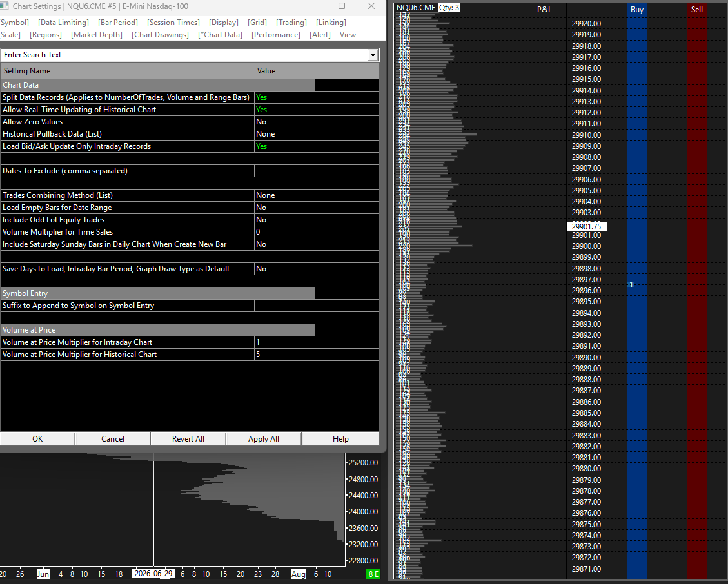
Task: Click the Revert All button
Action: [188, 439]
